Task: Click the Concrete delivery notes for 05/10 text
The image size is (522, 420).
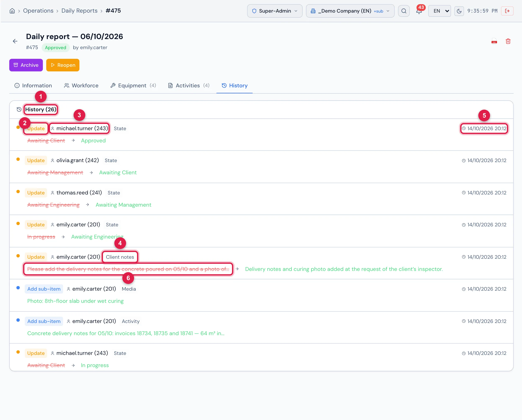Action: click(126, 333)
